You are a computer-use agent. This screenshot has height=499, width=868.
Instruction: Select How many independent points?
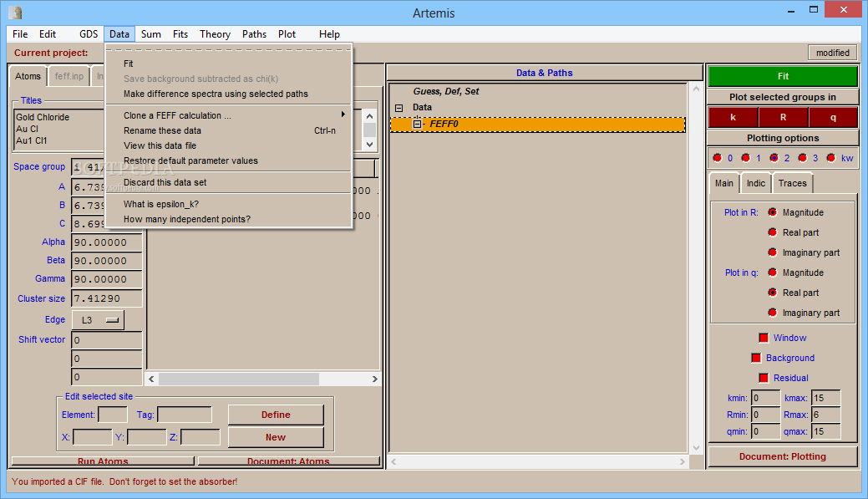[229, 219]
